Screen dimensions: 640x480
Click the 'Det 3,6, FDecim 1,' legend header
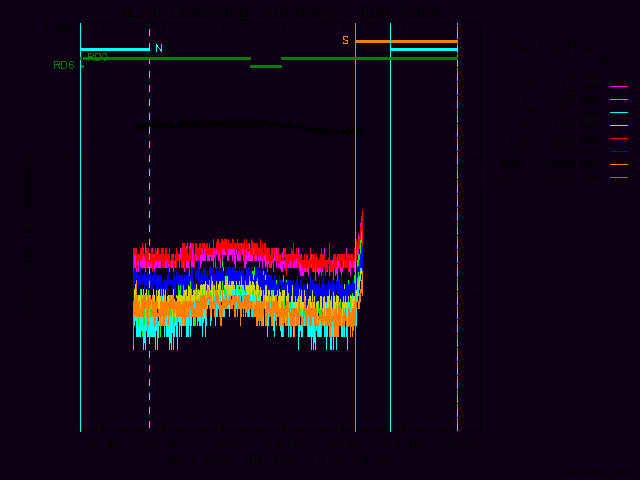pos(570,48)
